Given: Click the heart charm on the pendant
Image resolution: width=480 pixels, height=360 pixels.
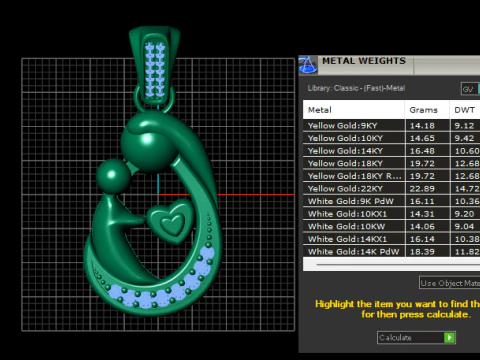Looking at the screenshot, I should coord(171,221).
